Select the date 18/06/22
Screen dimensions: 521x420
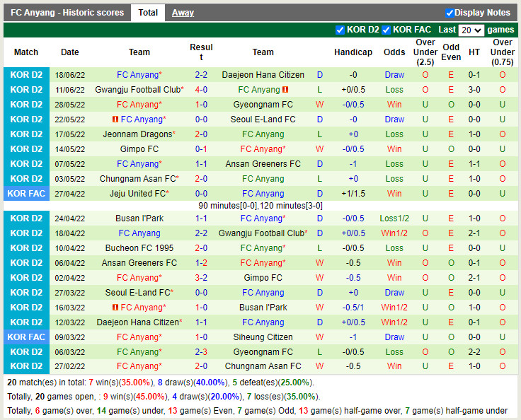70,75
